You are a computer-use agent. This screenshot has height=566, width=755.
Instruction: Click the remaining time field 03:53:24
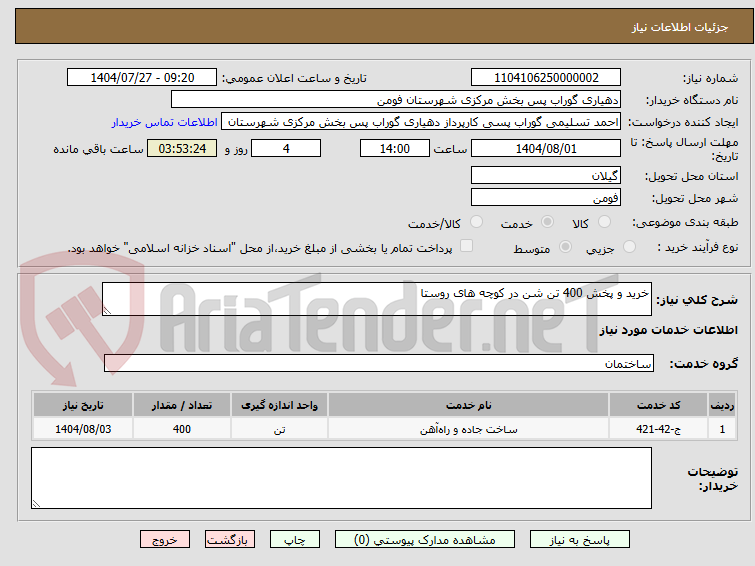(x=182, y=148)
